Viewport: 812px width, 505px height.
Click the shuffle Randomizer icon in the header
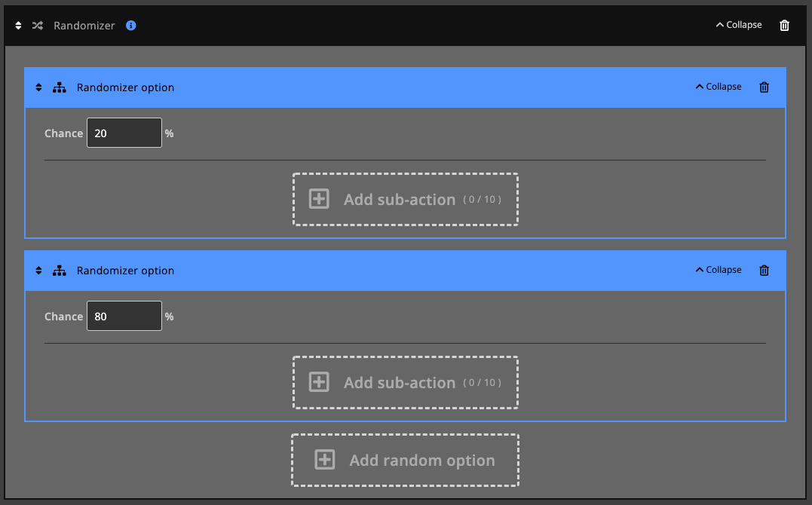(37, 25)
